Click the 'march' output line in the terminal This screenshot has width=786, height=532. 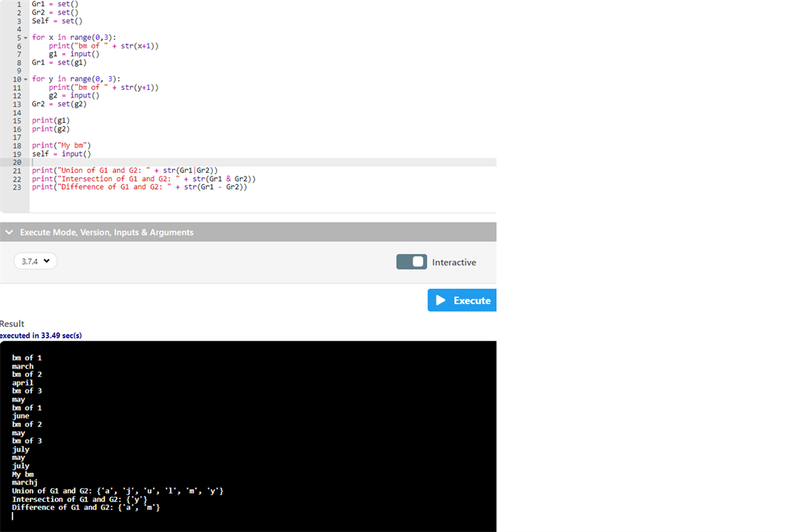[22, 366]
